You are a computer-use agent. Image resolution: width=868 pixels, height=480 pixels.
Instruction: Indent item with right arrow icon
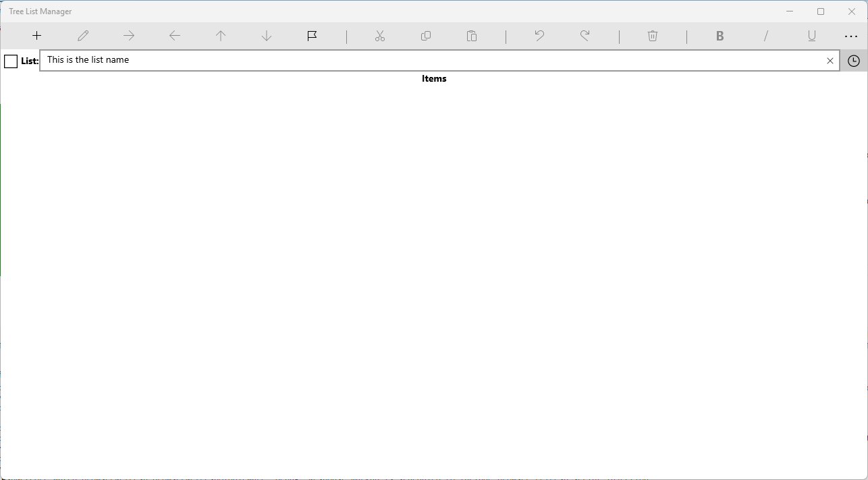pos(129,36)
